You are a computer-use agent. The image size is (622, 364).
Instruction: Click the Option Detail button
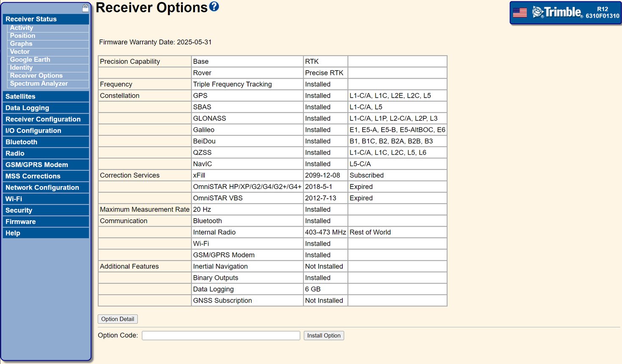(x=118, y=319)
